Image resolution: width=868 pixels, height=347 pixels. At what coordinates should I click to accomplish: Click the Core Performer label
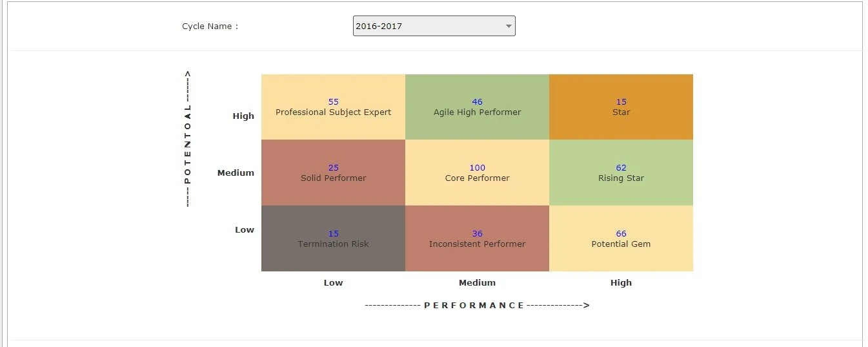click(477, 178)
